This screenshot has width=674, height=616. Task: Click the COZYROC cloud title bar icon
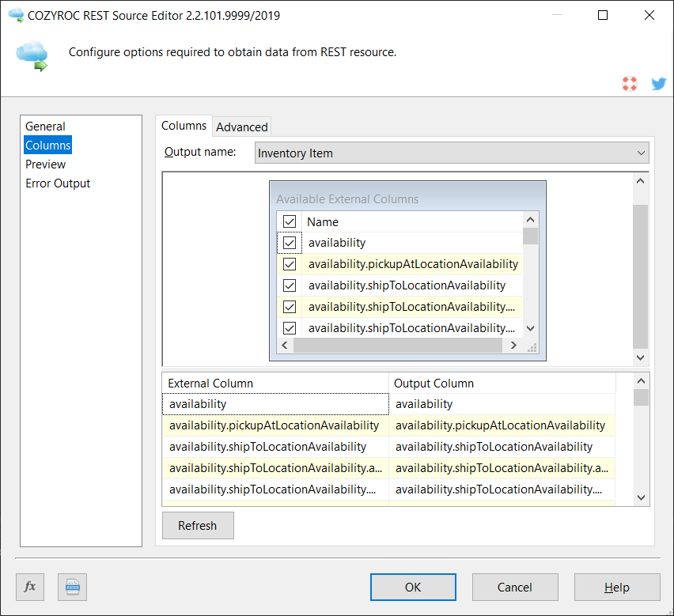tap(16, 15)
